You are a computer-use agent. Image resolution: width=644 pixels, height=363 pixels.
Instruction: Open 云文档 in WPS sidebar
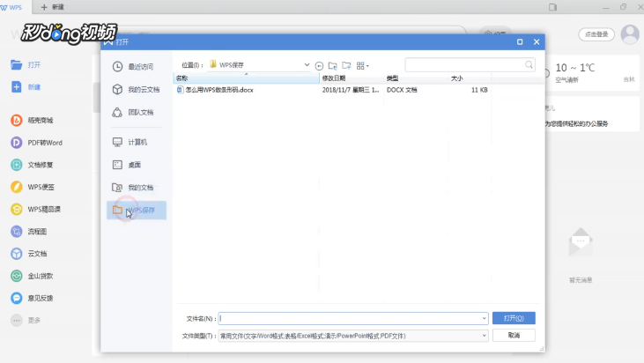29,254
